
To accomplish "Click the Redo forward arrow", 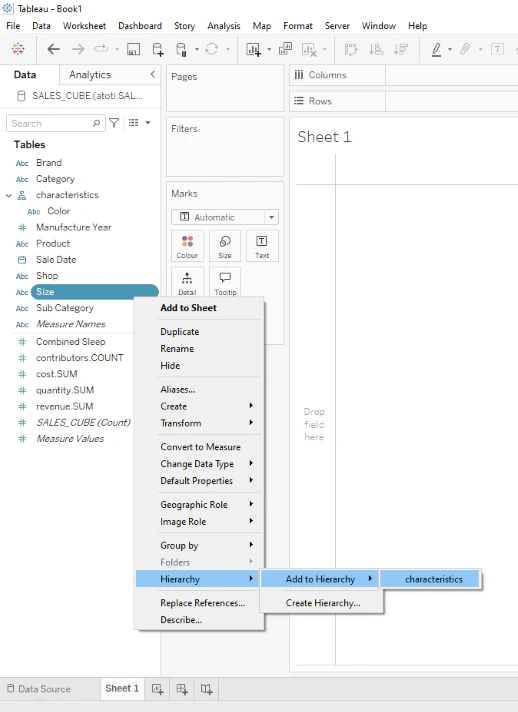I will 78,49.
